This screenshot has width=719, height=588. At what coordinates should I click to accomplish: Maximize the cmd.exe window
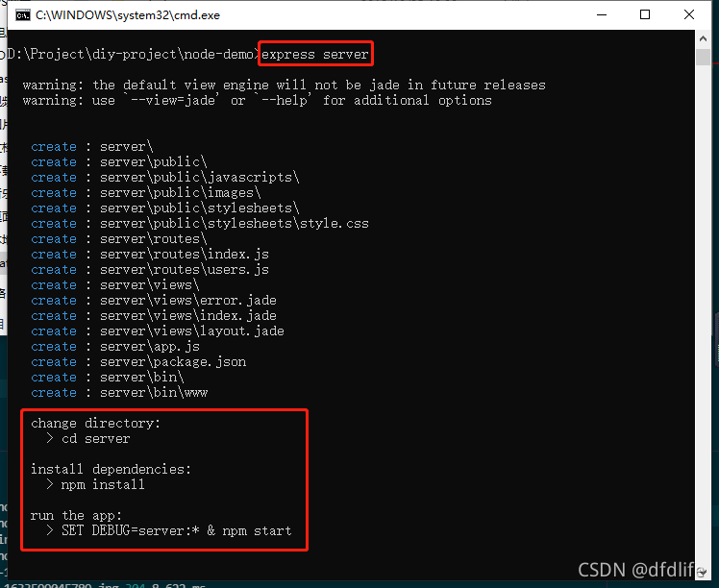pos(645,14)
